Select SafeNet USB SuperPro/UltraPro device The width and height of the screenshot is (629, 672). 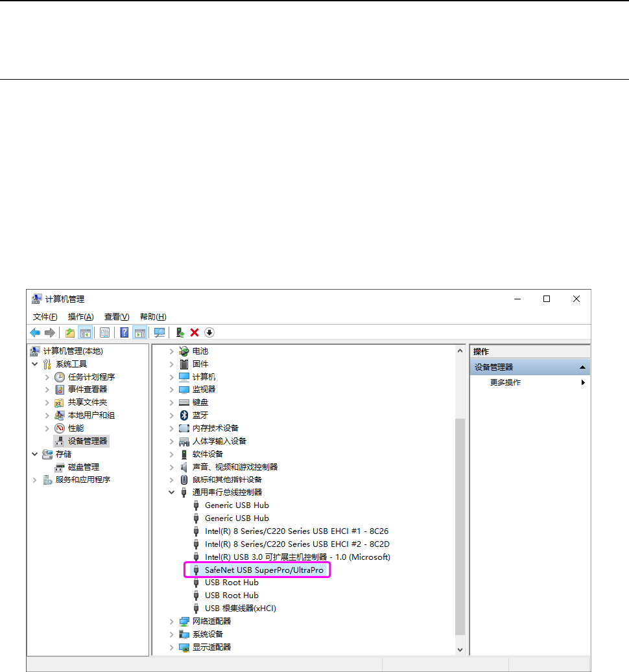coord(264,570)
